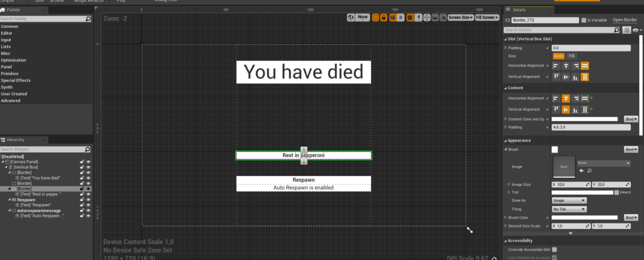Click the localization preview globe icon
This screenshot has height=260, width=644.
(x=350, y=17)
